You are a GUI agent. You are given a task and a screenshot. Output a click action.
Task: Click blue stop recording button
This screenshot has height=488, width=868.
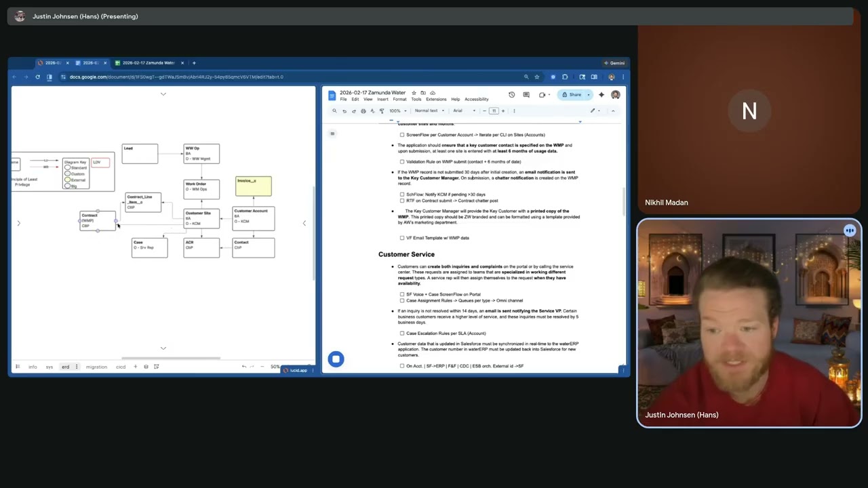[x=336, y=359]
